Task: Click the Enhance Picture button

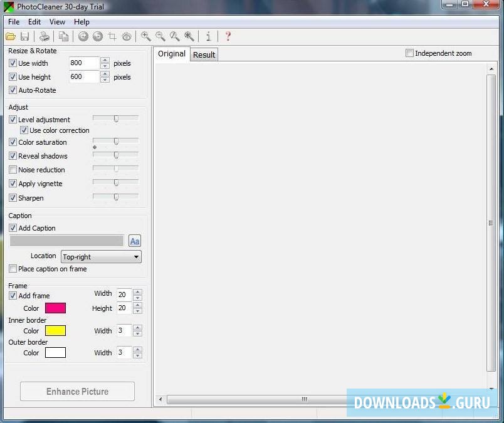Action: pyautogui.click(x=77, y=391)
